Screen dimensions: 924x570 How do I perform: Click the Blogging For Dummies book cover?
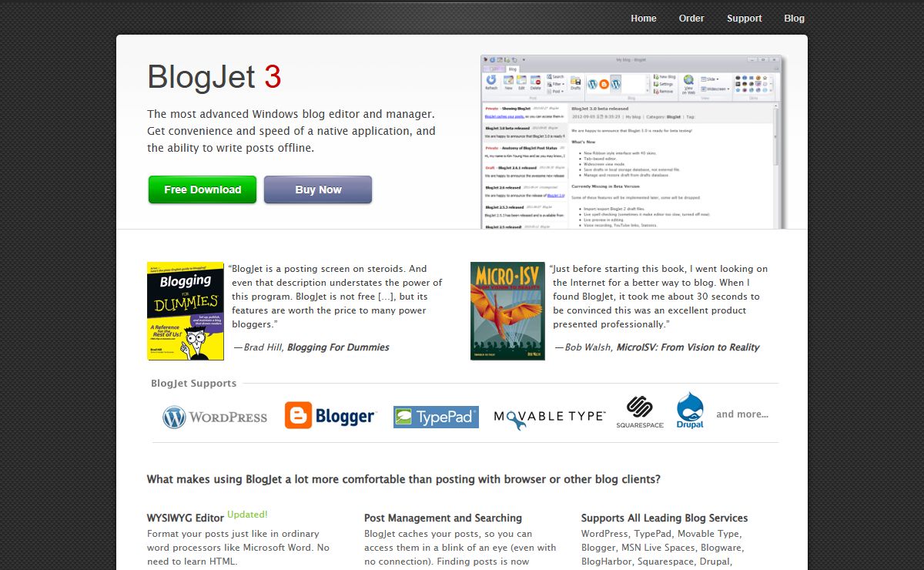(x=186, y=311)
